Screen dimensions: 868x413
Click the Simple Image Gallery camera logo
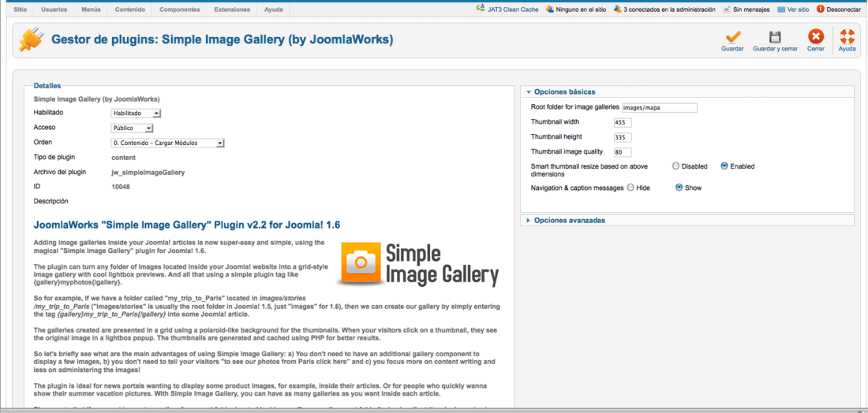[x=361, y=264]
